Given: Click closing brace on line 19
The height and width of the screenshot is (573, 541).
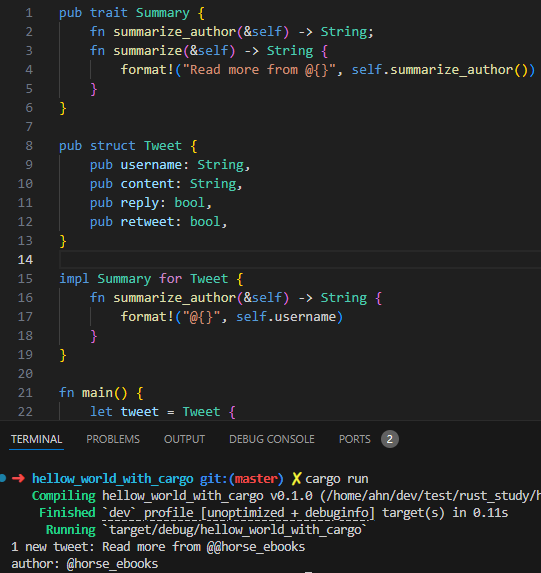Looking at the screenshot, I should [63, 355].
